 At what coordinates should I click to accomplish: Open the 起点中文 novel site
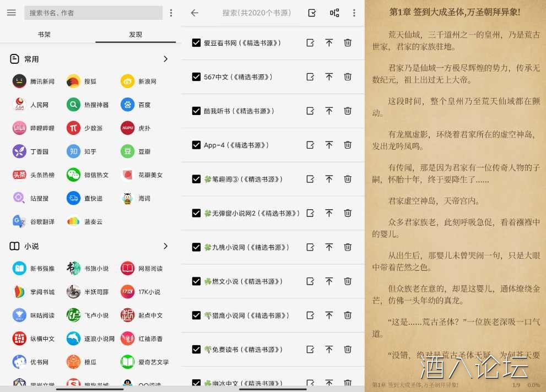pyautogui.click(x=142, y=315)
